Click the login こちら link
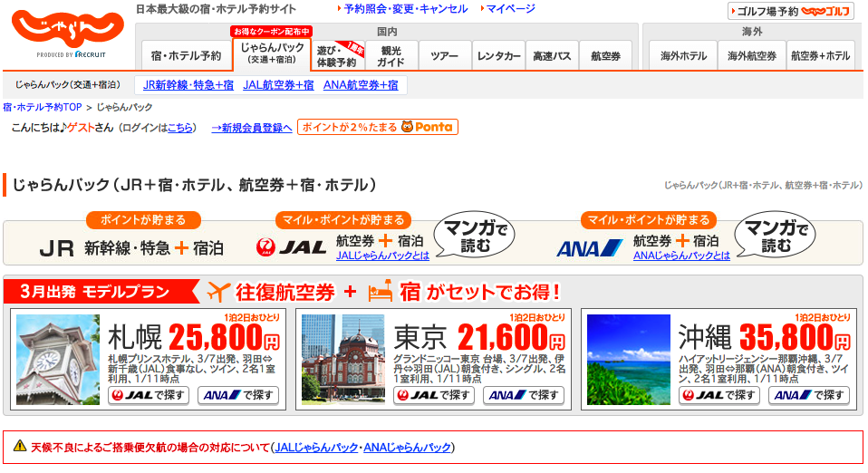Image resolution: width=868 pixels, height=473 pixels. (x=180, y=128)
